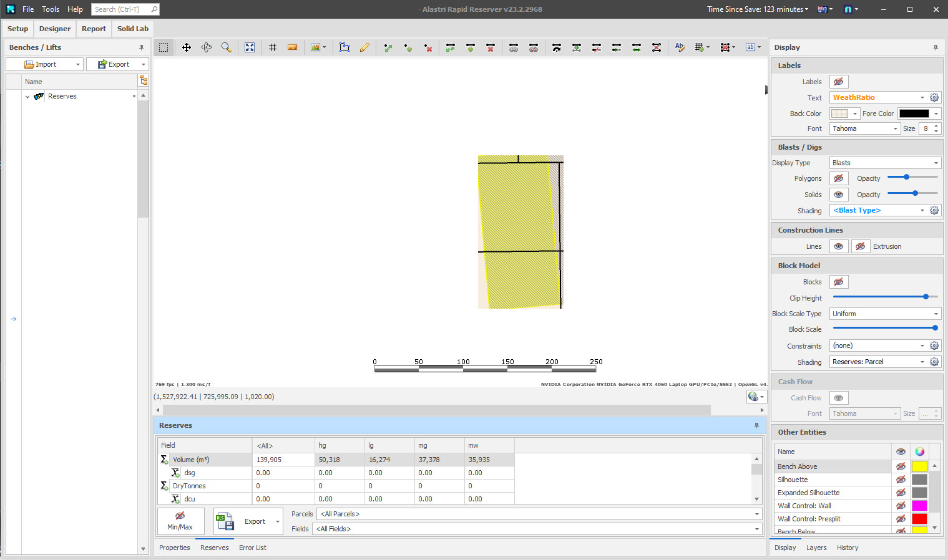Click the zoom to extents icon

[250, 47]
